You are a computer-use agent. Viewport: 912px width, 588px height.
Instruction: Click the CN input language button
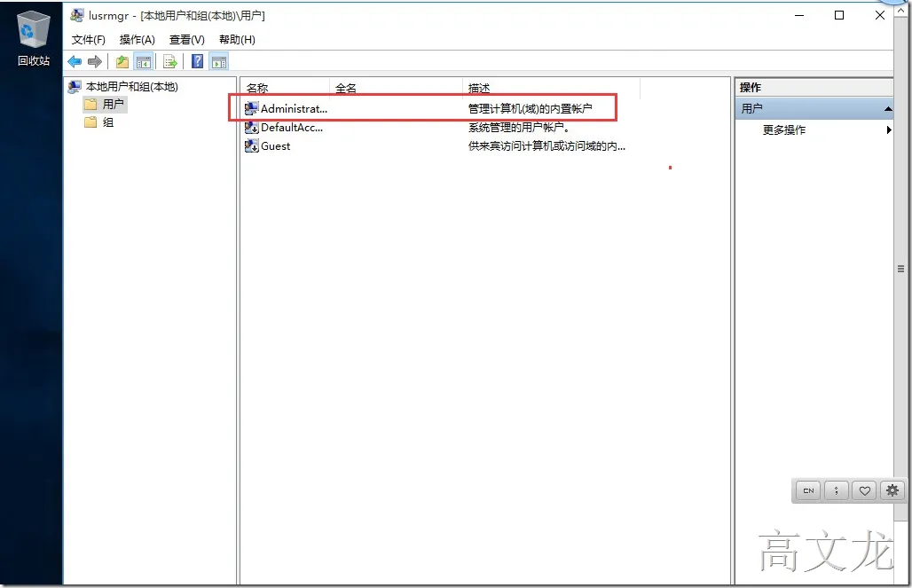point(808,490)
